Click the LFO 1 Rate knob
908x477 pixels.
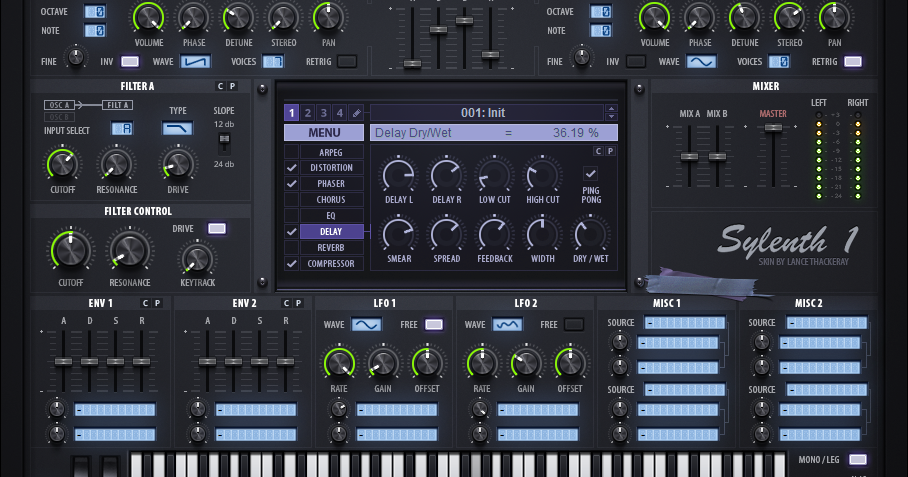[x=339, y=364]
